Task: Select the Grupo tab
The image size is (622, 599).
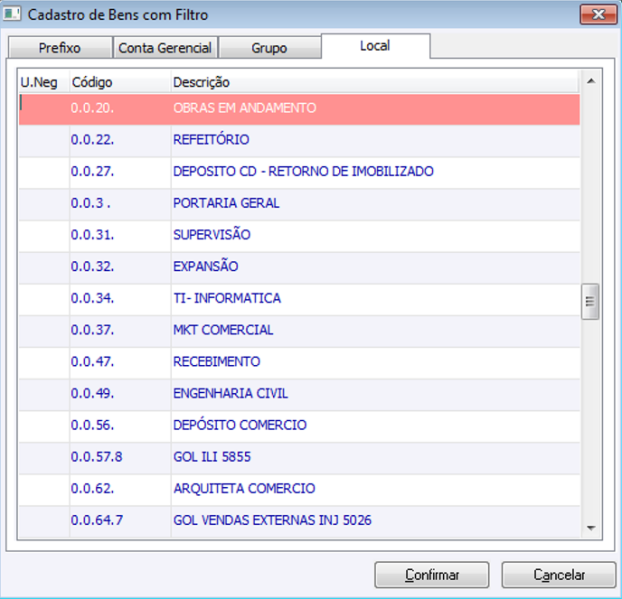Action: (x=269, y=48)
